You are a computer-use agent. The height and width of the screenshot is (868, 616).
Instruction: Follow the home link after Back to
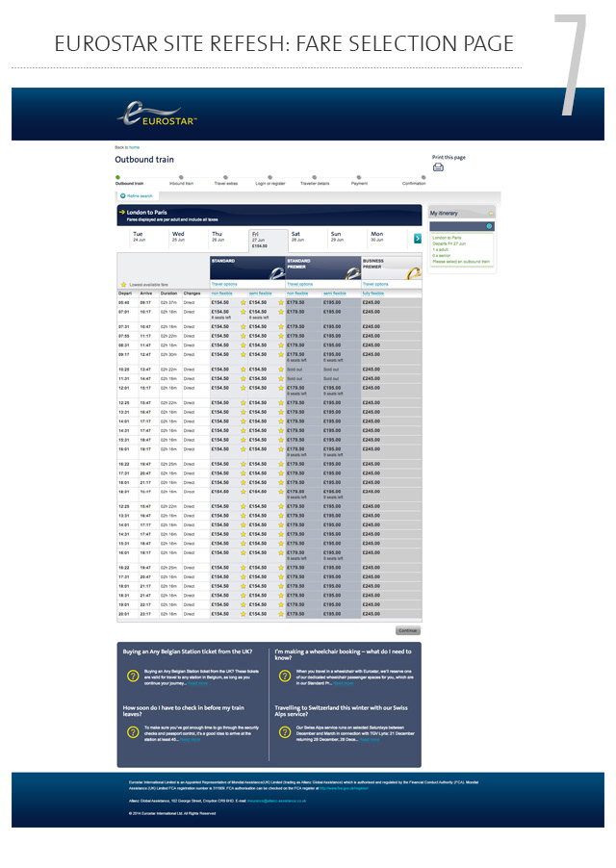tap(135, 148)
